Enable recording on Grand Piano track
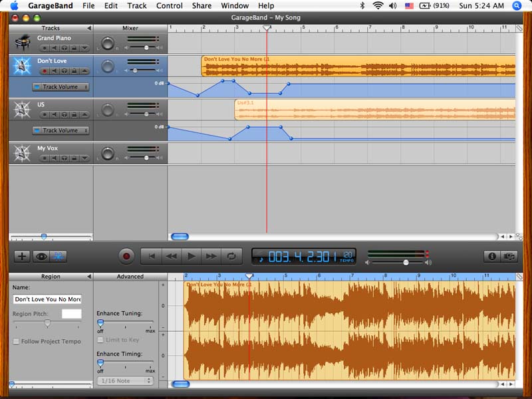 click(x=45, y=48)
